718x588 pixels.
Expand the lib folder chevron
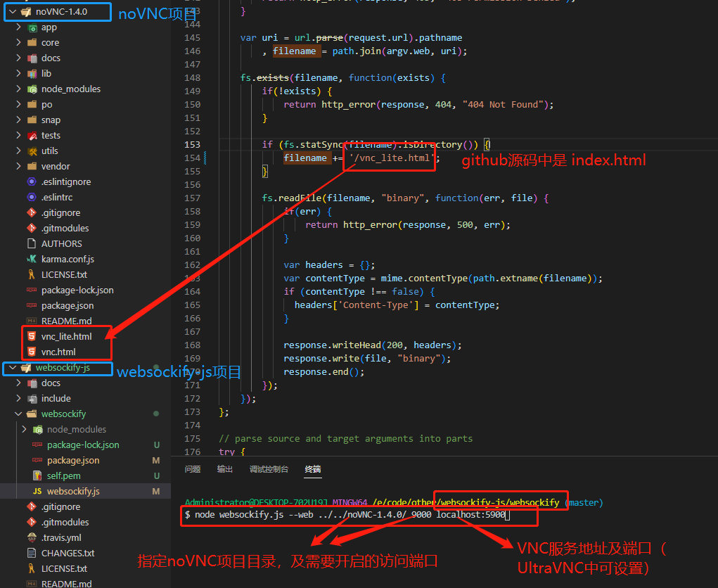tap(18, 73)
